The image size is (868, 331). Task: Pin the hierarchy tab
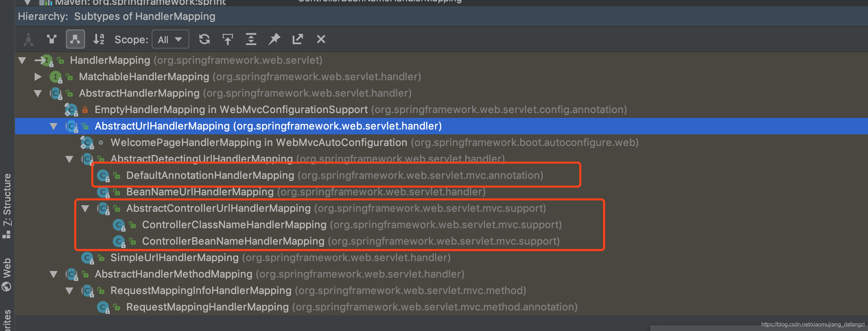tap(274, 39)
